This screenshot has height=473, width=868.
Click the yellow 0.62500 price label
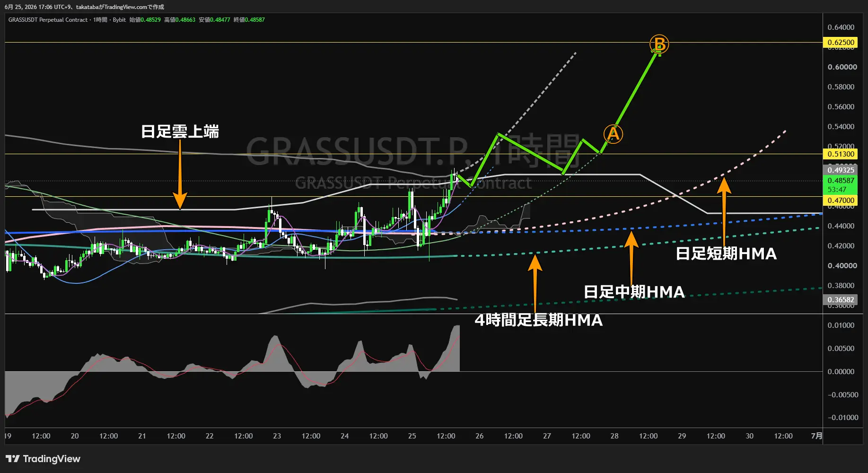tap(841, 43)
